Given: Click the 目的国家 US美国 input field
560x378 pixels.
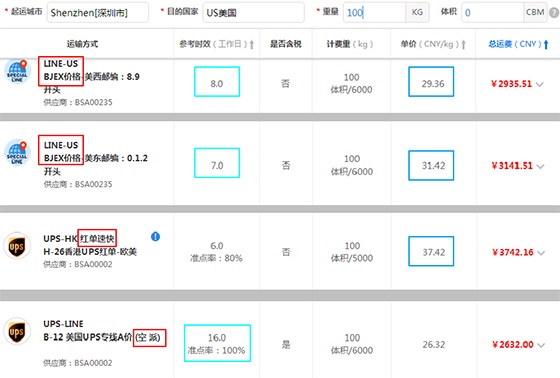Looking at the screenshot, I should tap(254, 13).
